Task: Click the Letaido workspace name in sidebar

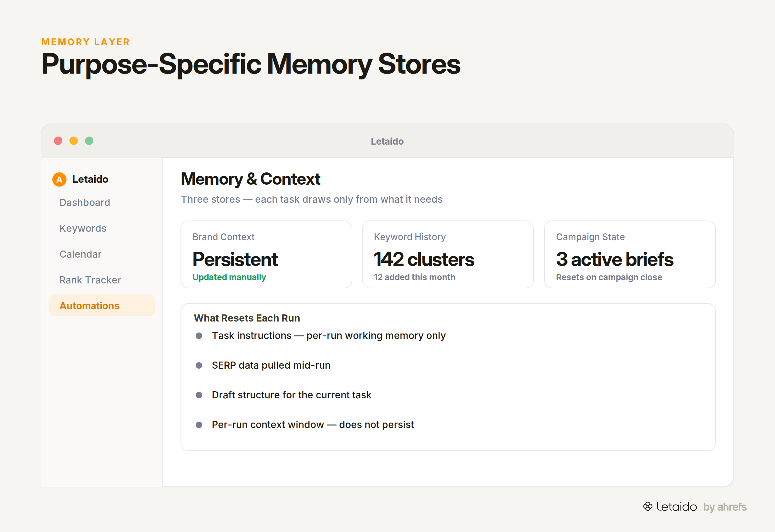Action: tap(90, 179)
